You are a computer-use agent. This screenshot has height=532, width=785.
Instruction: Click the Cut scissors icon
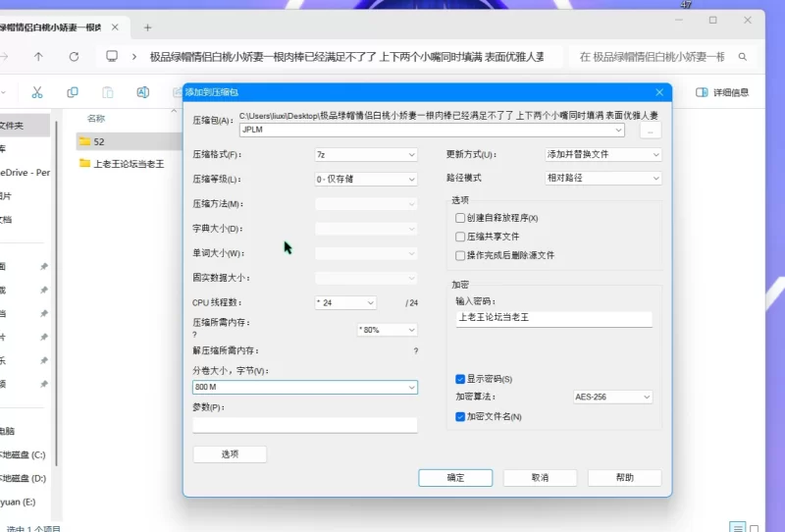(37, 92)
